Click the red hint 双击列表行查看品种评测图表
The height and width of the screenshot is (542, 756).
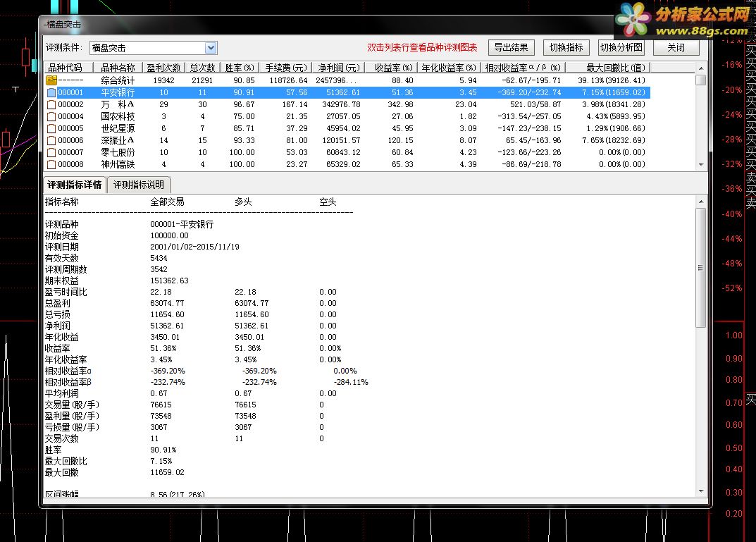tap(422, 47)
